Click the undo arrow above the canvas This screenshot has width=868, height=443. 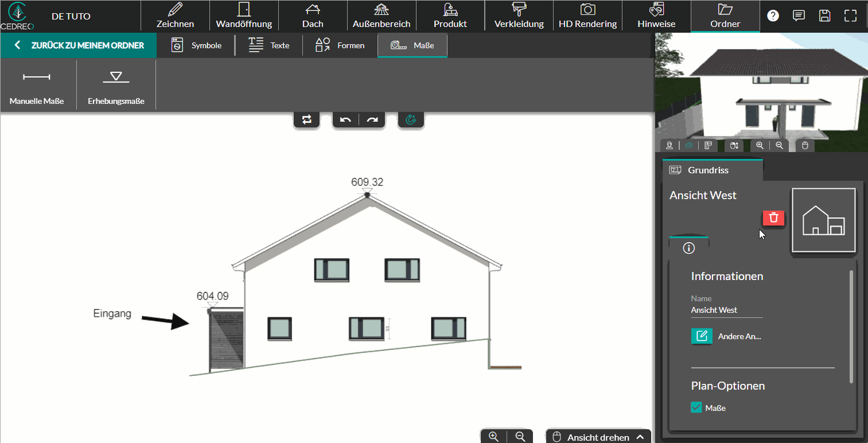(345, 119)
